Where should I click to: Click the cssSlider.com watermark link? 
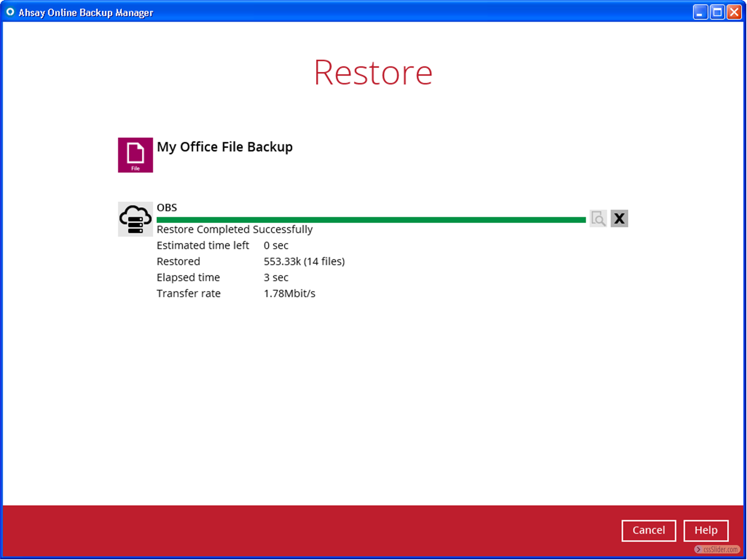[x=717, y=549]
